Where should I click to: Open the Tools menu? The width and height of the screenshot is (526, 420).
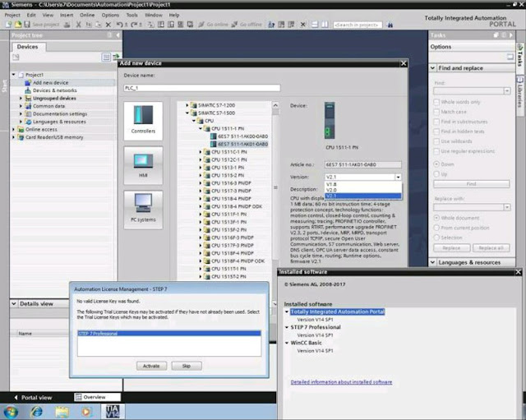point(131,15)
